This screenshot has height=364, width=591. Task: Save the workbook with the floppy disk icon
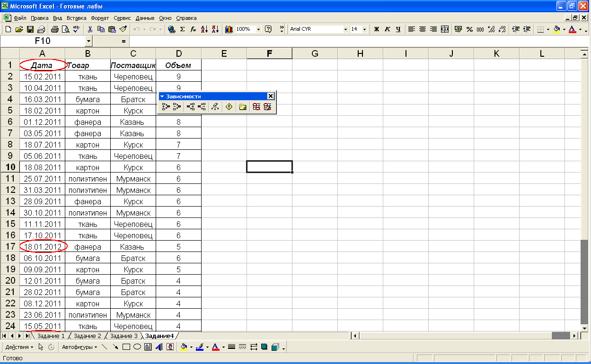pos(30,29)
